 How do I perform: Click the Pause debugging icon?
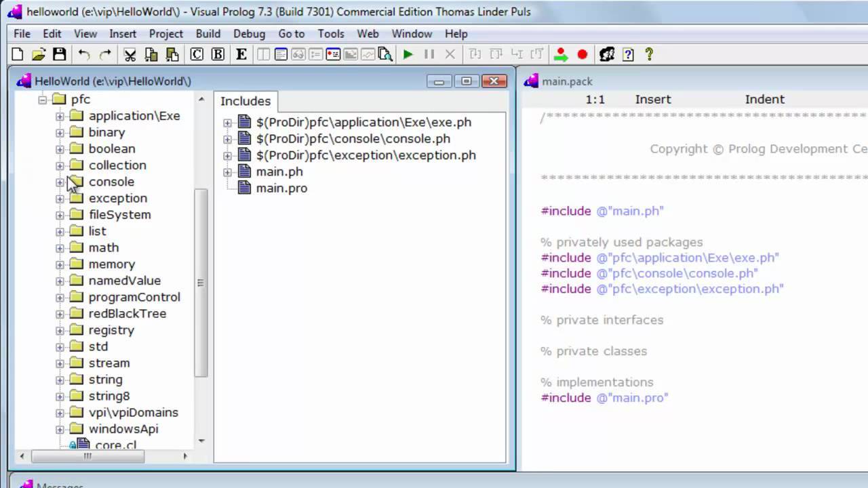429,55
